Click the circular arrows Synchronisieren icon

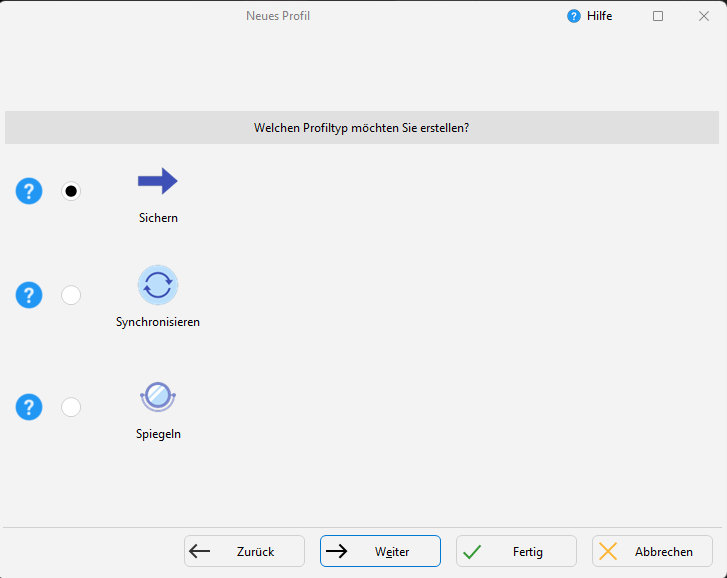[157, 285]
